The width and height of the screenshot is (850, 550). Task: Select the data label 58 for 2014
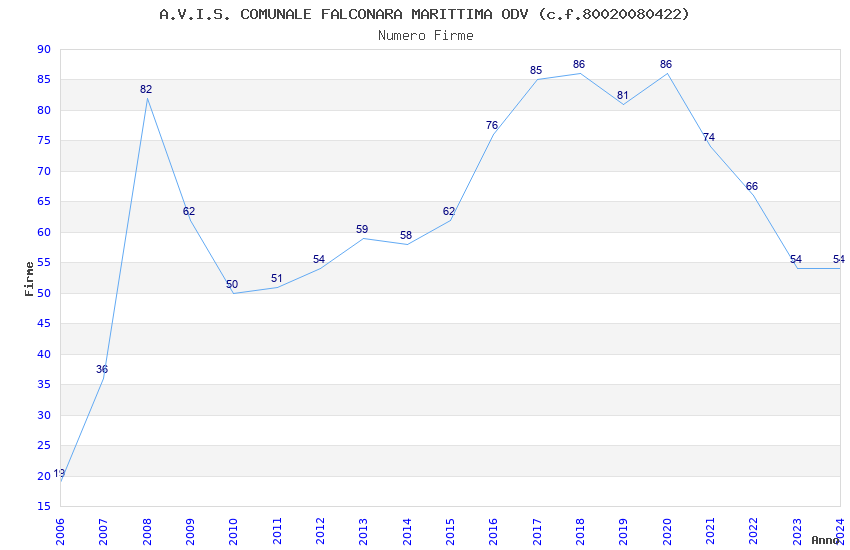coord(406,236)
